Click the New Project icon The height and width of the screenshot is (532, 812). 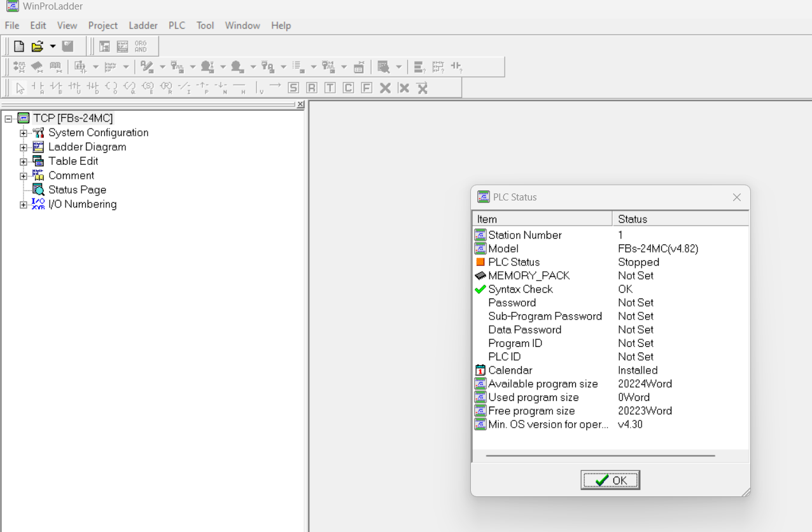click(x=19, y=46)
